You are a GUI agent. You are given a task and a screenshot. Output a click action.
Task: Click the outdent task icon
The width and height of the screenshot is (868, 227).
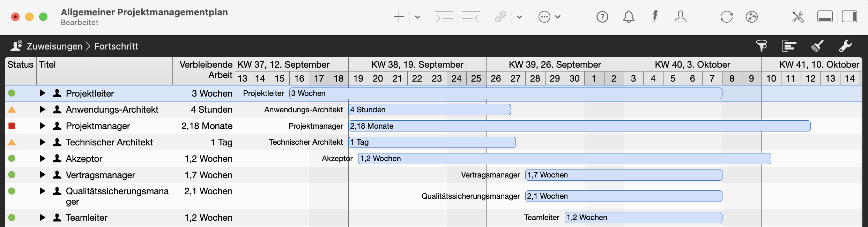pos(471,17)
